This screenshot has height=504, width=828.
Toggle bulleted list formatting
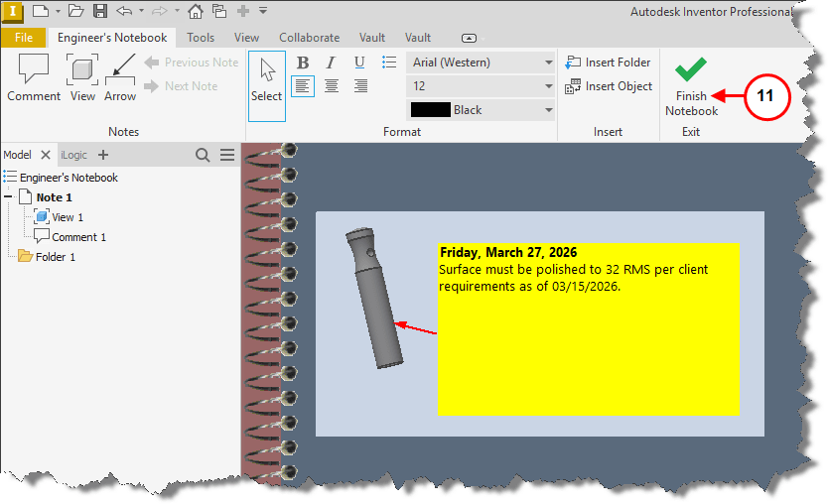(389, 63)
